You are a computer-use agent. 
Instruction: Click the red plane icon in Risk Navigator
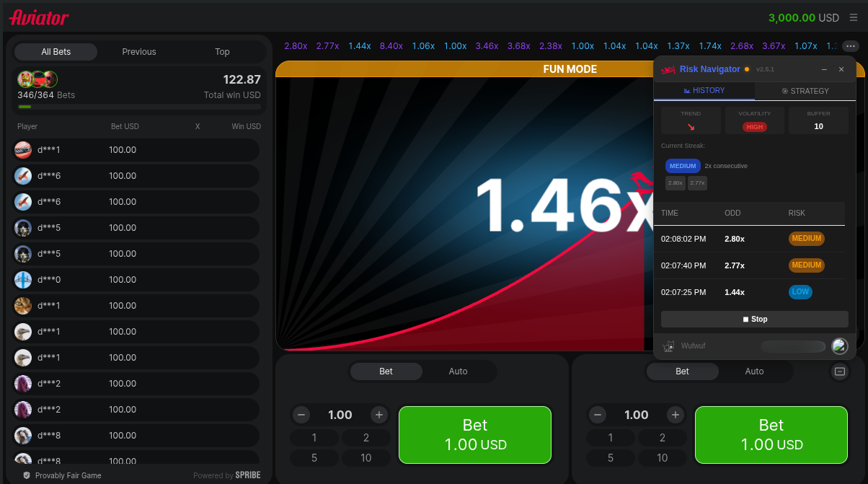coord(667,69)
